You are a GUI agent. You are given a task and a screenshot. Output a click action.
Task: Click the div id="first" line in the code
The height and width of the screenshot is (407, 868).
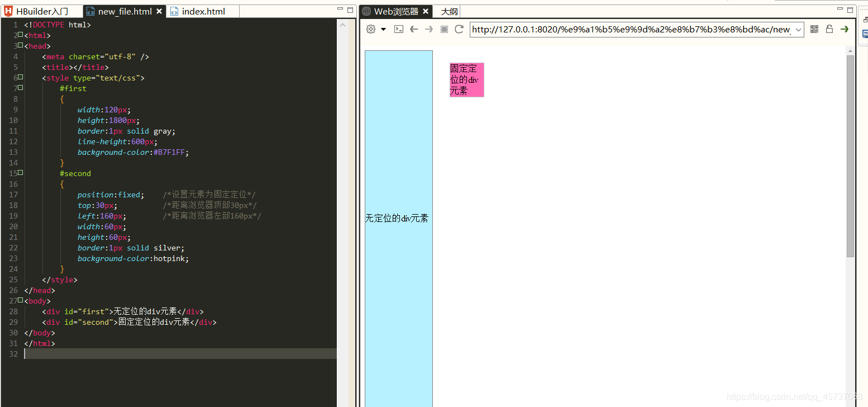point(123,311)
